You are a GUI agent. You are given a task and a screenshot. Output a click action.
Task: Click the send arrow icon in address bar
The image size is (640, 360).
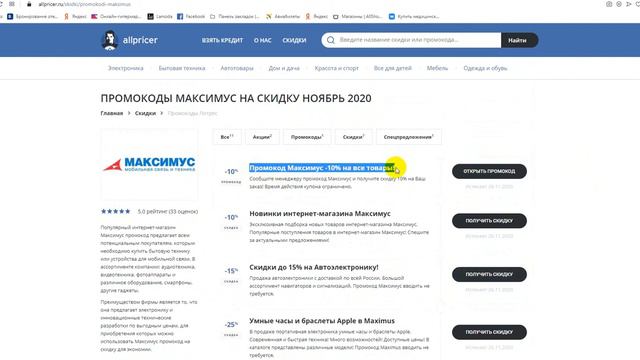[629, 4]
